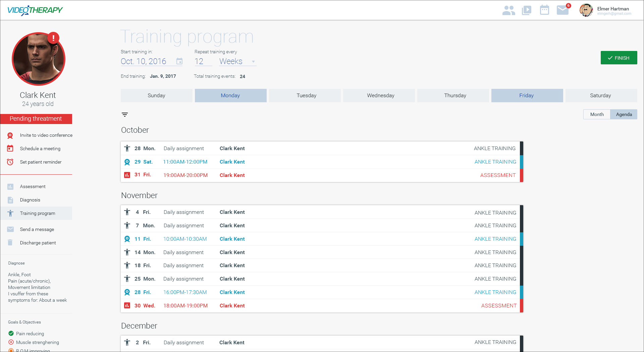The width and height of the screenshot is (644, 352).
Task: Enable Wednesday as a training day
Action: tap(380, 96)
